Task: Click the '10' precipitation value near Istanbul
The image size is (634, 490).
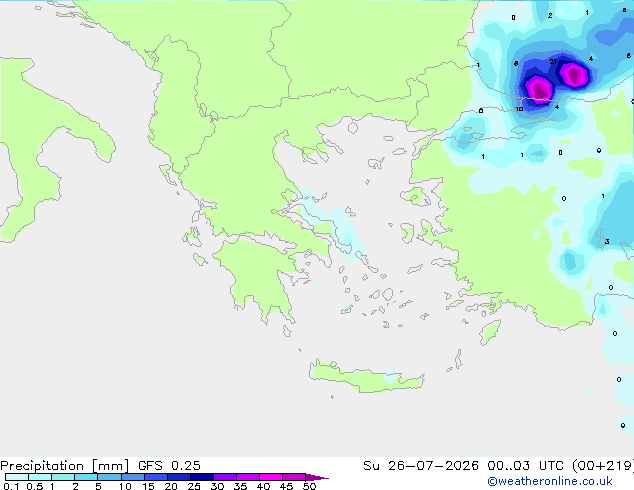Action: [x=520, y=109]
